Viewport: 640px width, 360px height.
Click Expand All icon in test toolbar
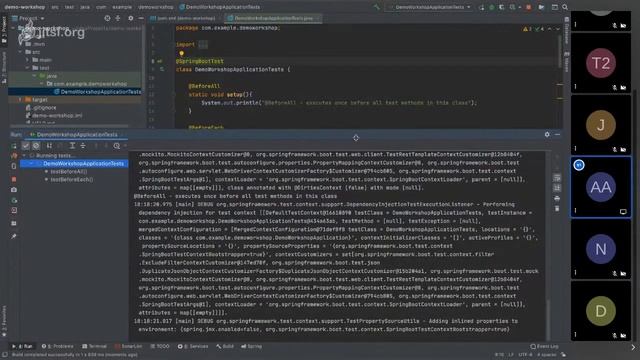pos(72,146)
